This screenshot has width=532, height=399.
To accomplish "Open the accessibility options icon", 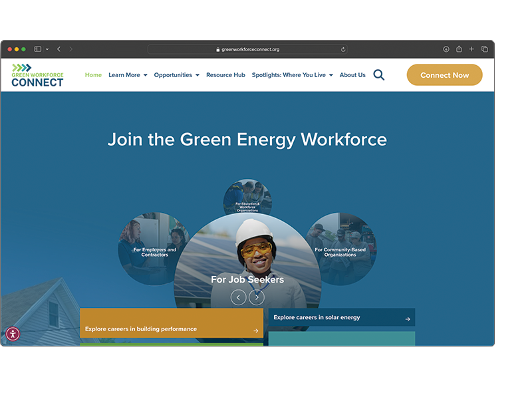I will (13, 334).
